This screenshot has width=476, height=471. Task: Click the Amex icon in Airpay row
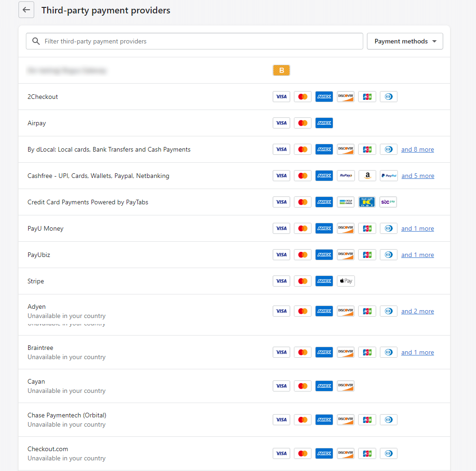click(x=324, y=123)
